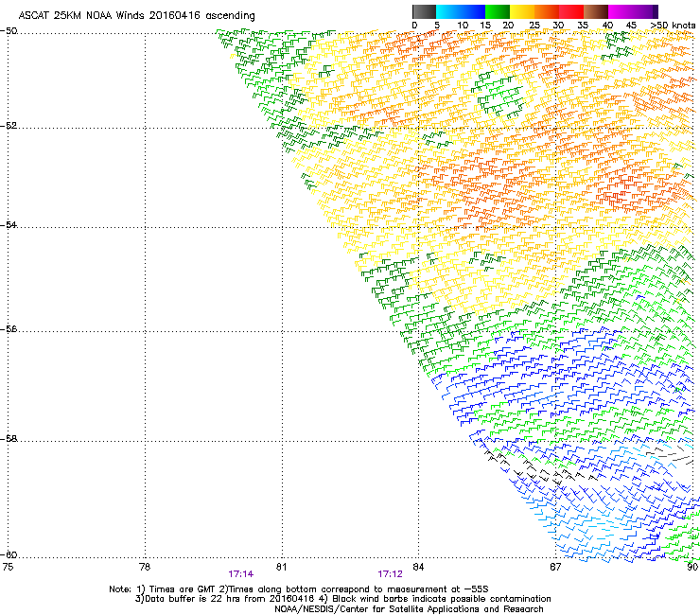Screen dimensions: 700x615
Task: Click the 75 longitude axis label
Action: pyautogui.click(x=8, y=567)
